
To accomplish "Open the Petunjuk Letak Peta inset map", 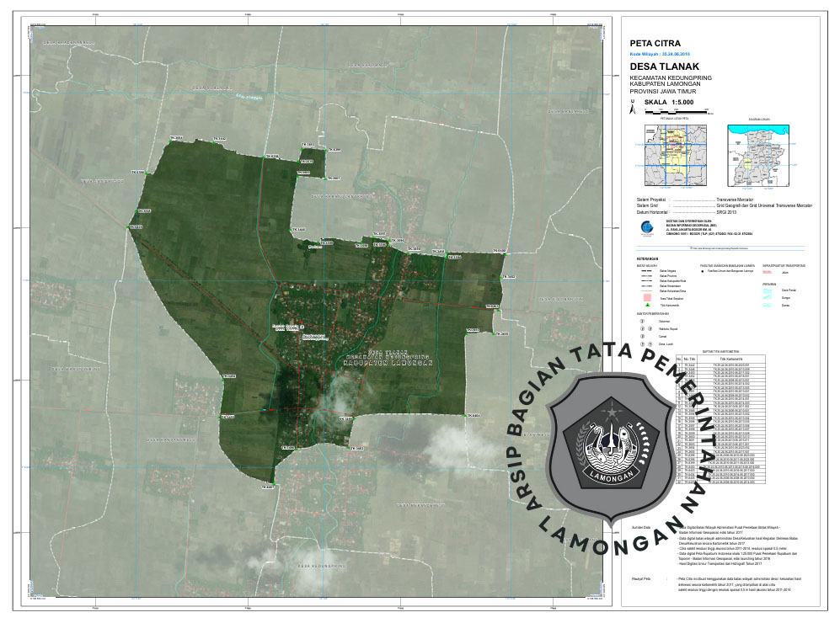I will tap(675, 156).
